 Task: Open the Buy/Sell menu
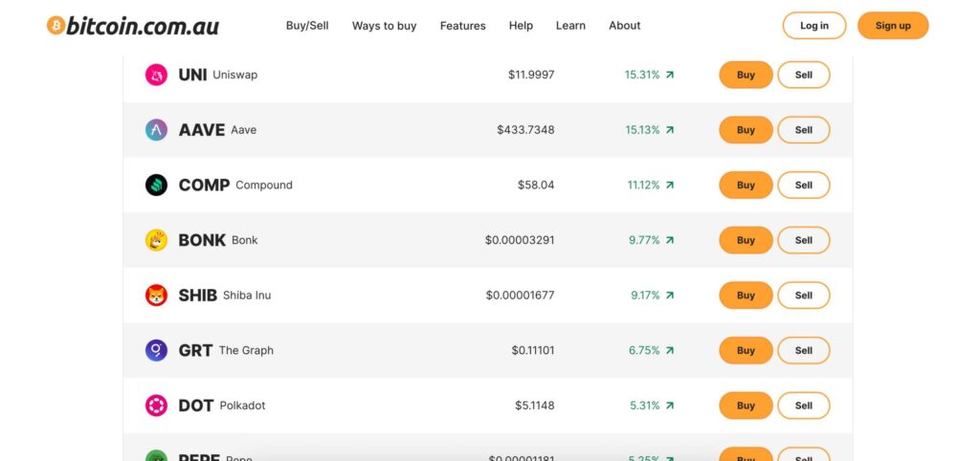coord(307,26)
